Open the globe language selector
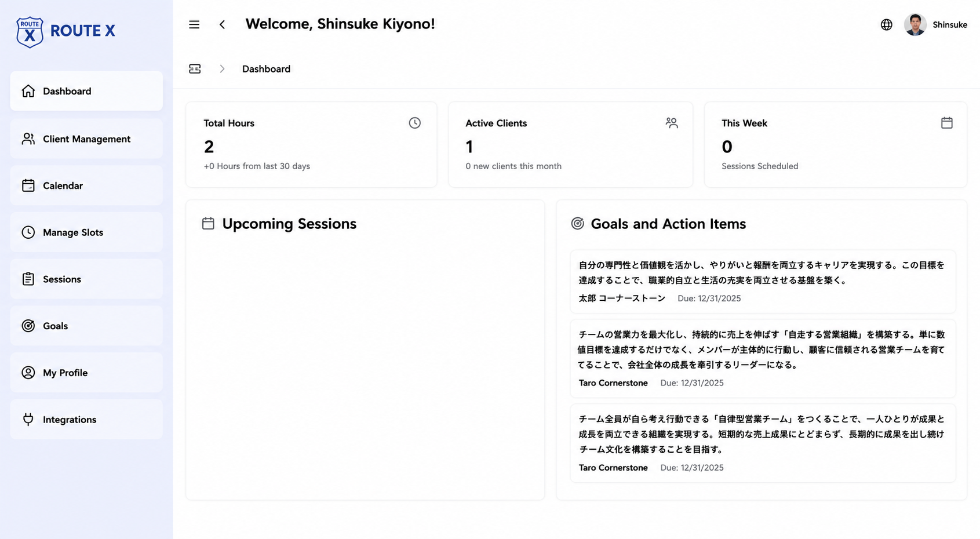 pyautogui.click(x=886, y=24)
